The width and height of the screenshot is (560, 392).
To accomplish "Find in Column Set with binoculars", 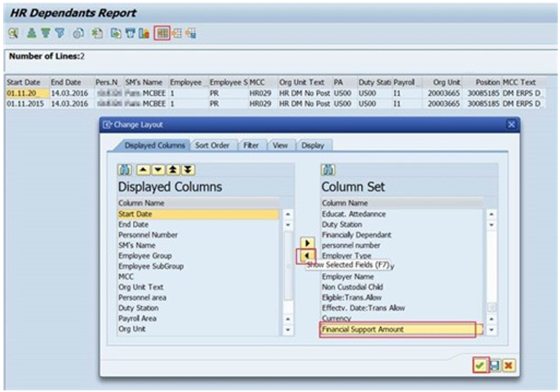I will tap(328, 170).
